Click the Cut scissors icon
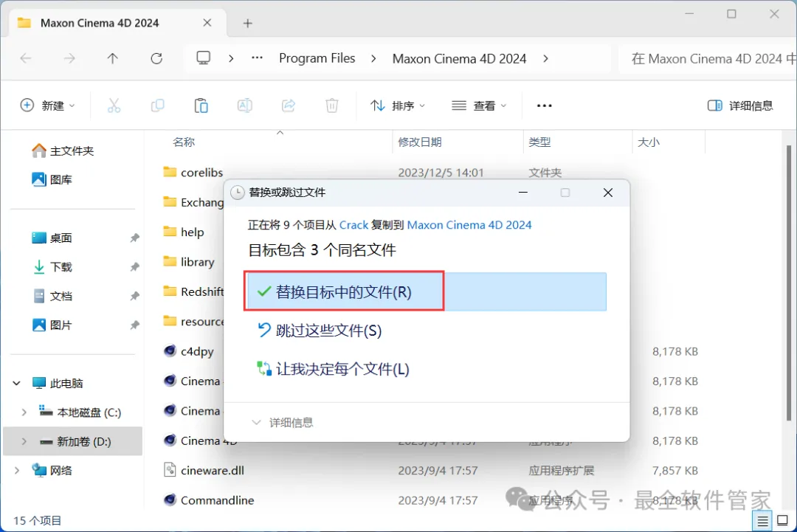Viewport: 797px width, 532px height. (x=114, y=106)
